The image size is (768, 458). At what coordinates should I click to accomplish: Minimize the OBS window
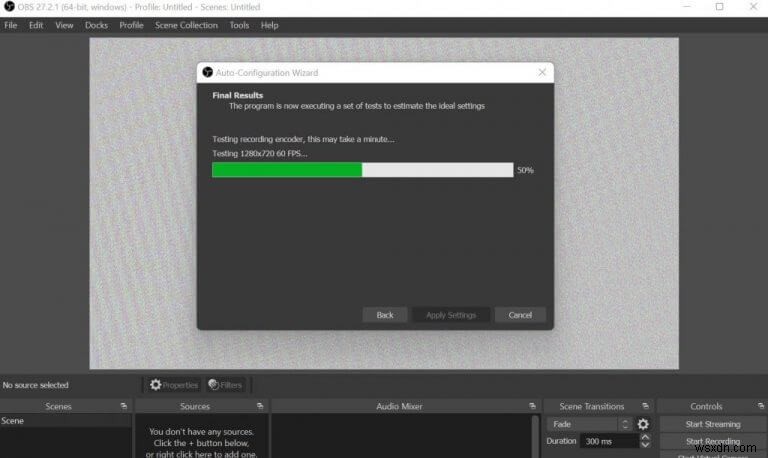coord(687,7)
